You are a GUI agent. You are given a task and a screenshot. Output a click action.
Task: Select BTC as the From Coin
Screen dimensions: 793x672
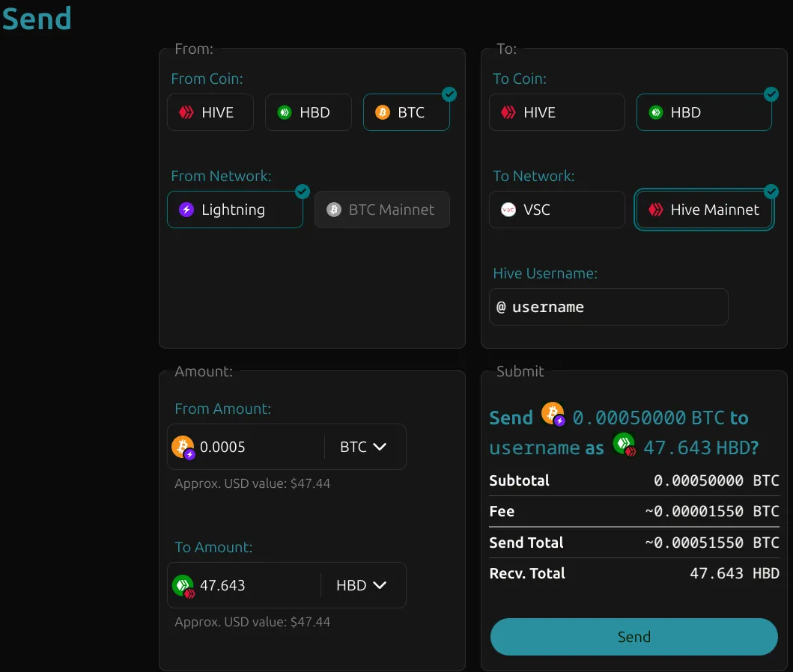pyautogui.click(x=406, y=112)
